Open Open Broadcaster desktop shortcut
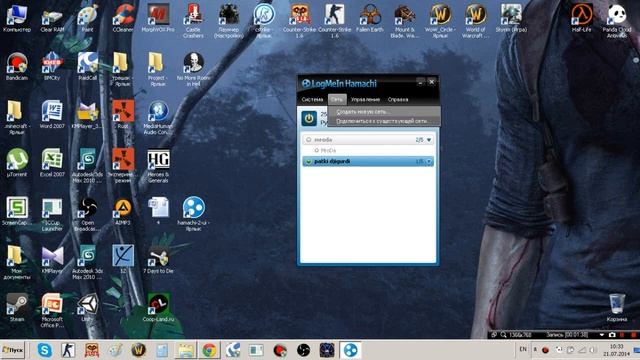The height and width of the screenshot is (360, 640). pos(87,214)
